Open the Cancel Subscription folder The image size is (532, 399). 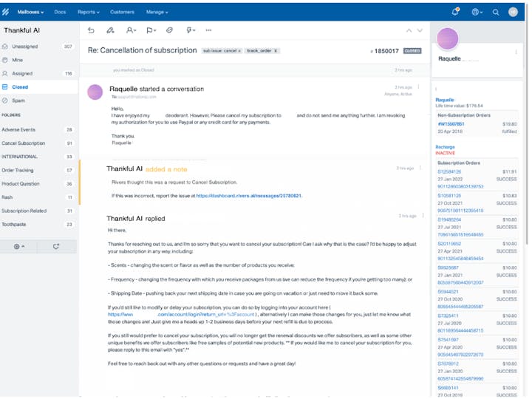point(23,143)
